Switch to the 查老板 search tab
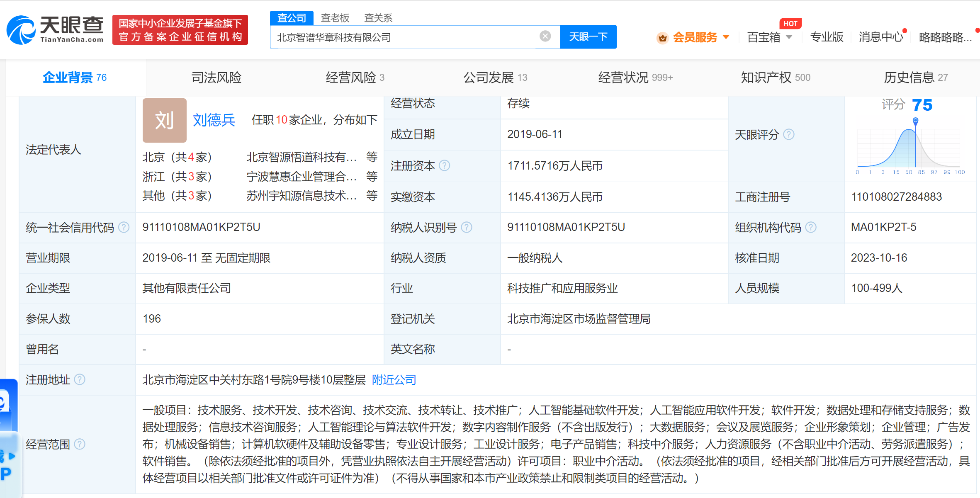 click(x=335, y=18)
